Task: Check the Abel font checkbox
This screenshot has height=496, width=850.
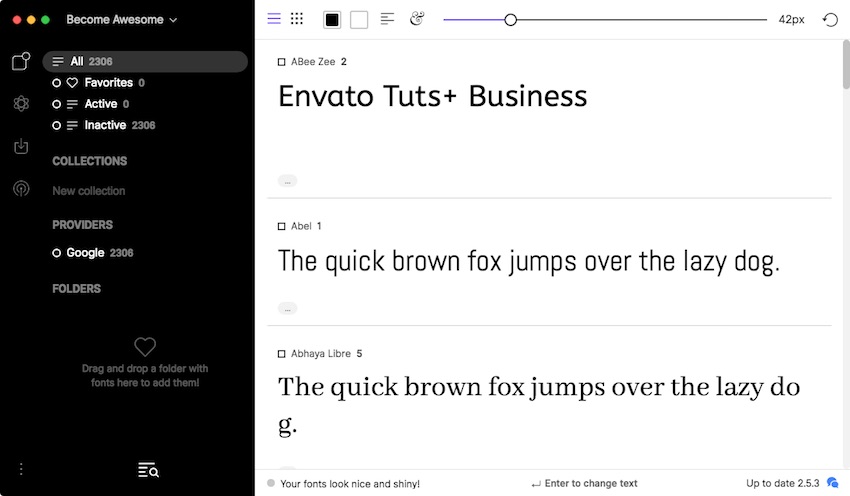Action: coord(281,226)
